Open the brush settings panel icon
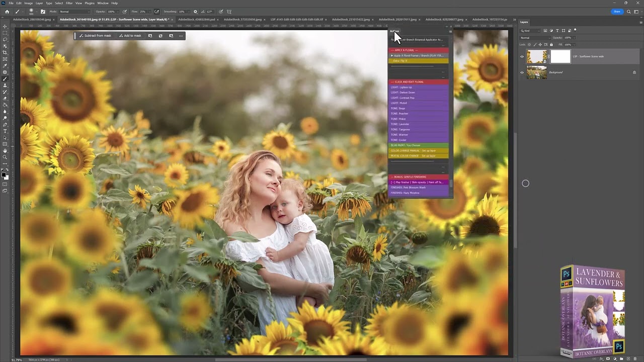 coord(43,12)
